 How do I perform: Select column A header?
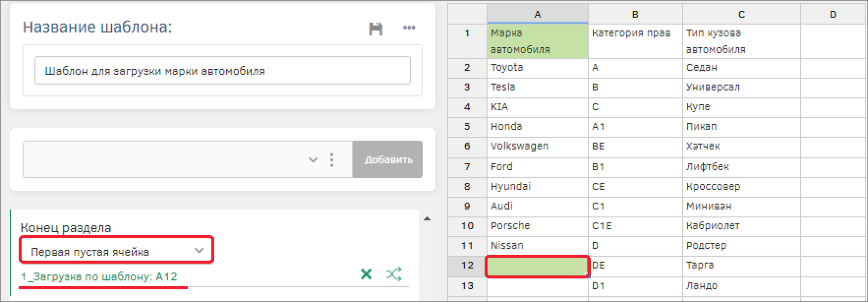point(537,14)
